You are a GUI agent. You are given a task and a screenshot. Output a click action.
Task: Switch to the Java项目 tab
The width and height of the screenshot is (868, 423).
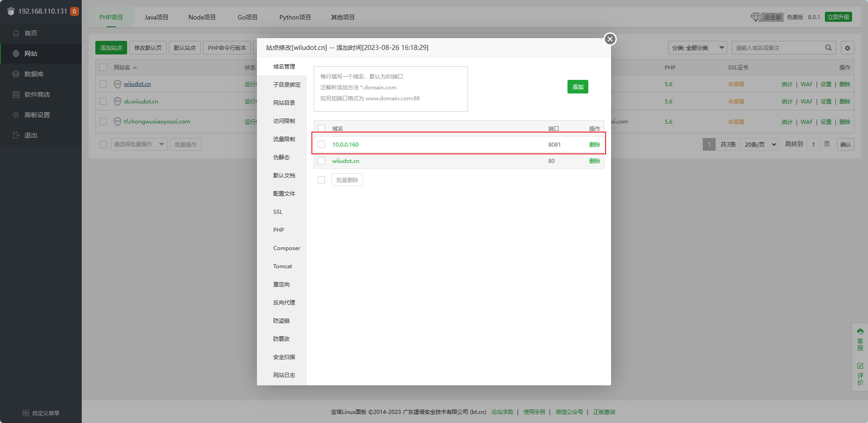[x=156, y=17]
